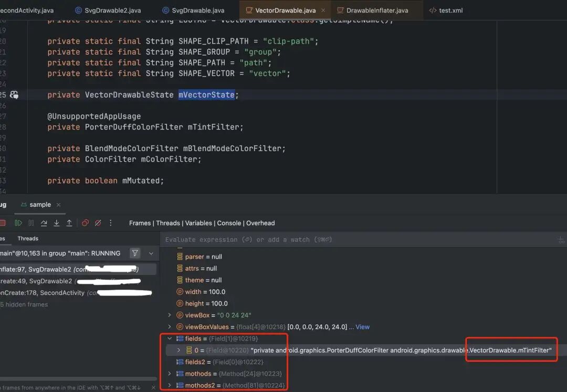Click the Stop debugging red square
Screen dimensions: 567x392
coord(3,223)
